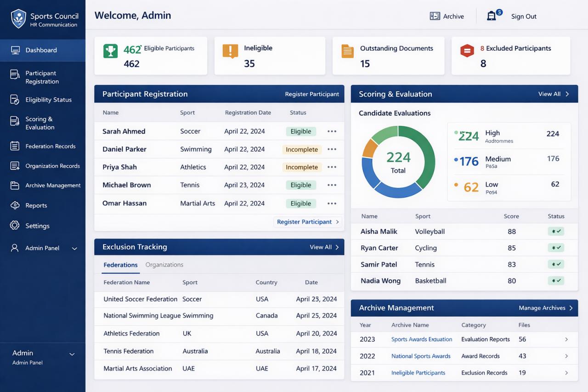Click the Martial Arts Association row name
588x392 pixels.
pyautogui.click(x=138, y=369)
